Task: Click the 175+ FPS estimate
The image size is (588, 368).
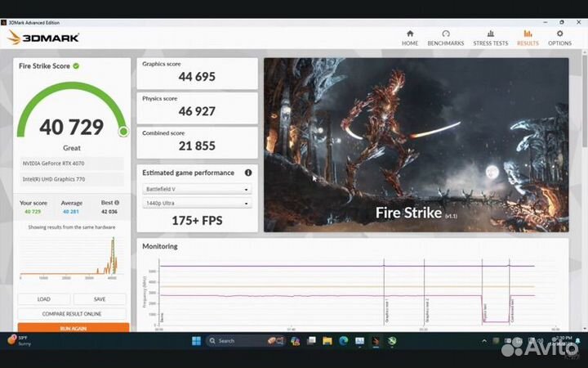Action: 197,221
